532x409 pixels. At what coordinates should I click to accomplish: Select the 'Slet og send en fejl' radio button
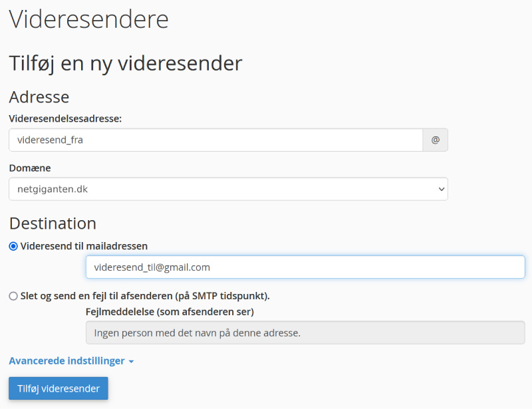tap(13, 296)
